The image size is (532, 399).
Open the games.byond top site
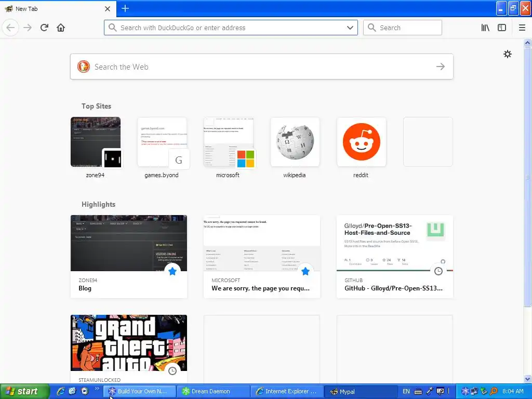[x=162, y=142]
